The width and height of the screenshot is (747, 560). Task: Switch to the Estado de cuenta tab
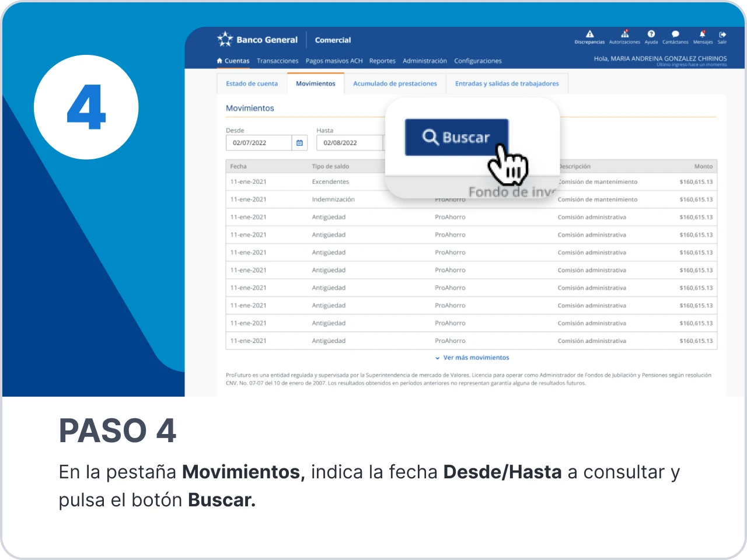[252, 83]
